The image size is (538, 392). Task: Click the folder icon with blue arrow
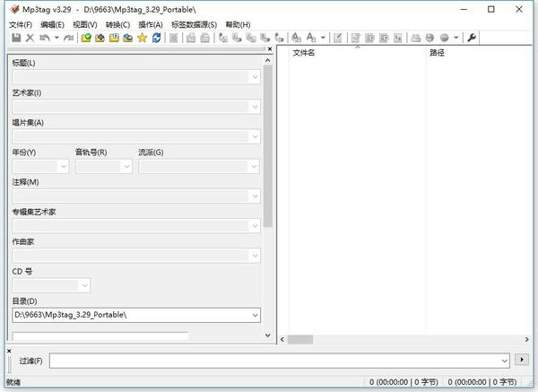[x=128, y=38]
